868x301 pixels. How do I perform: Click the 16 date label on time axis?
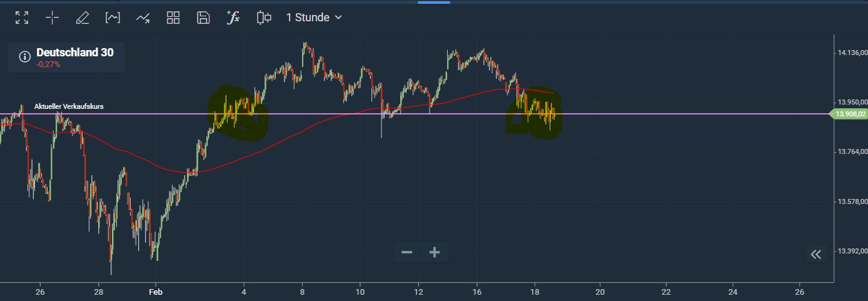477,292
